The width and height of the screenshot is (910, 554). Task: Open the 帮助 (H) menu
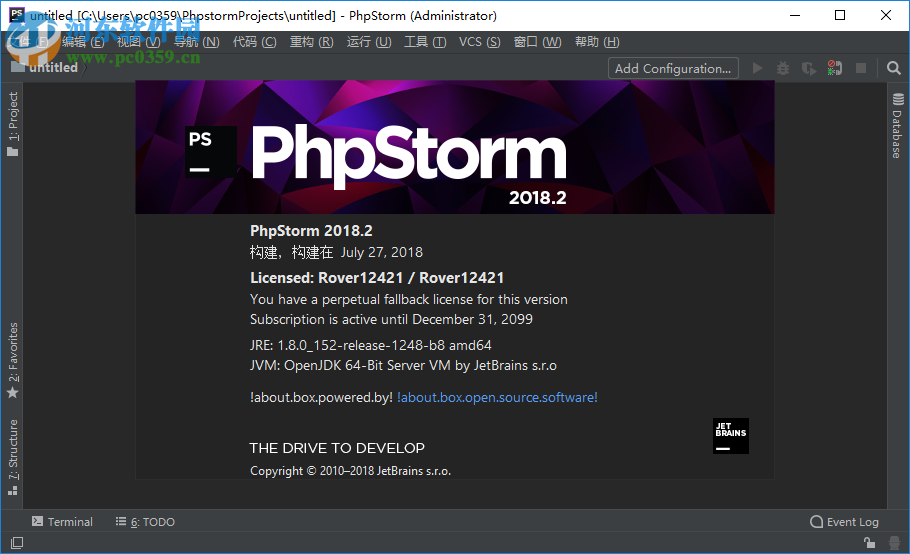pos(597,42)
